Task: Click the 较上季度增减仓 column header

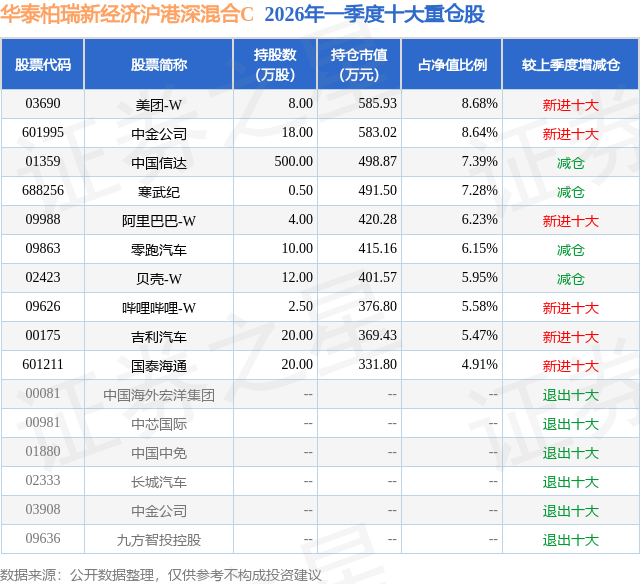Action: coord(571,64)
